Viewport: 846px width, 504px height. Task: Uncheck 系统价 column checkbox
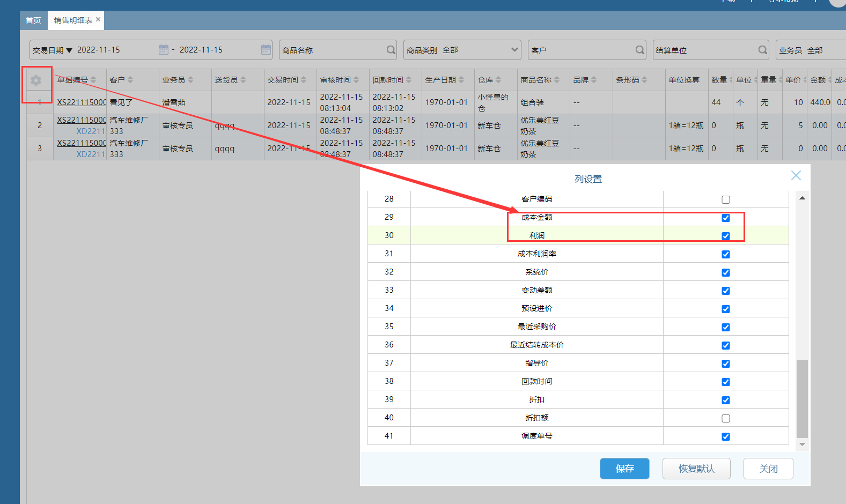pyautogui.click(x=726, y=272)
